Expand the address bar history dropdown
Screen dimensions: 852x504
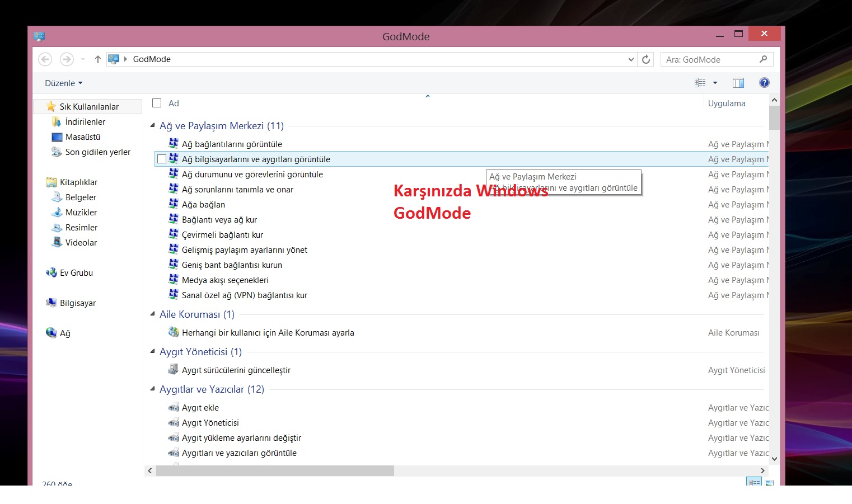click(631, 59)
